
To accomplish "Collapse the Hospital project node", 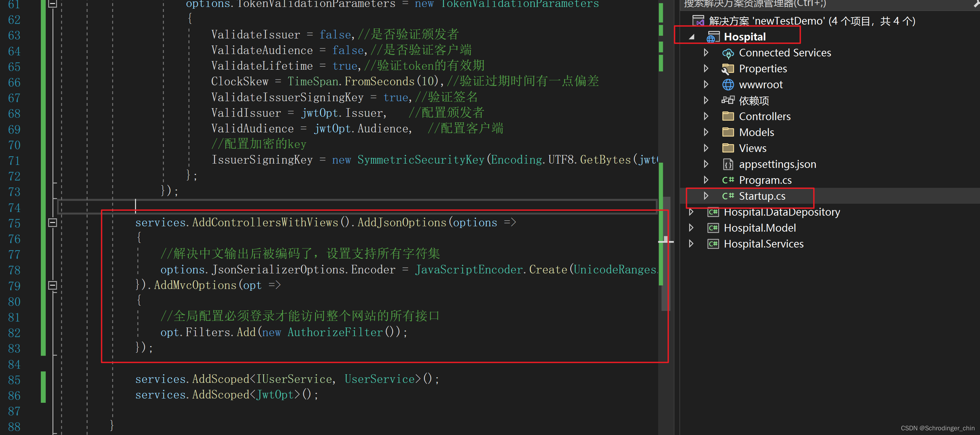I will (x=692, y=36).
